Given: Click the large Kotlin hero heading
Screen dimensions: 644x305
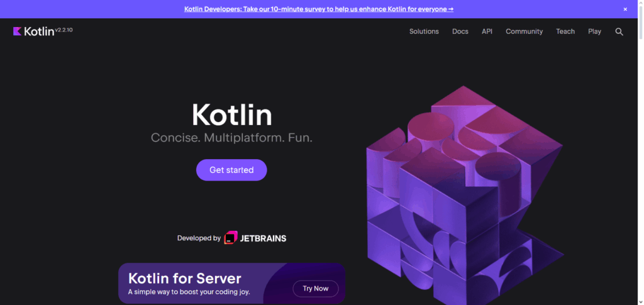Looking at the screenshot, I should tap(231, 115).
